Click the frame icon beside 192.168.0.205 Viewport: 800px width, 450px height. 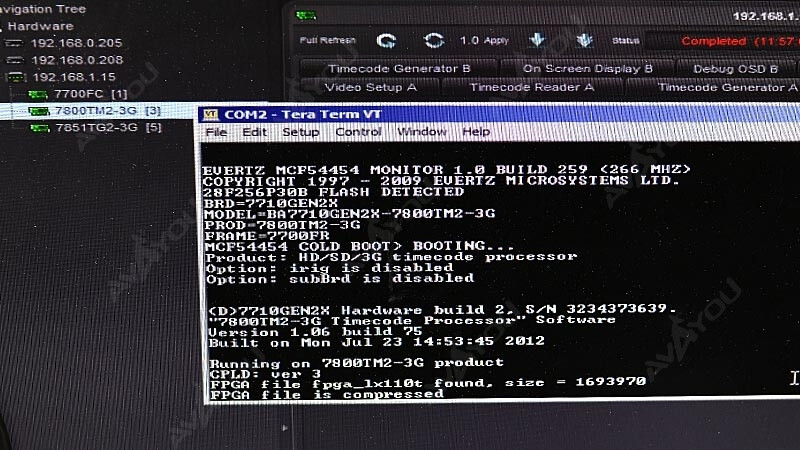15,43
